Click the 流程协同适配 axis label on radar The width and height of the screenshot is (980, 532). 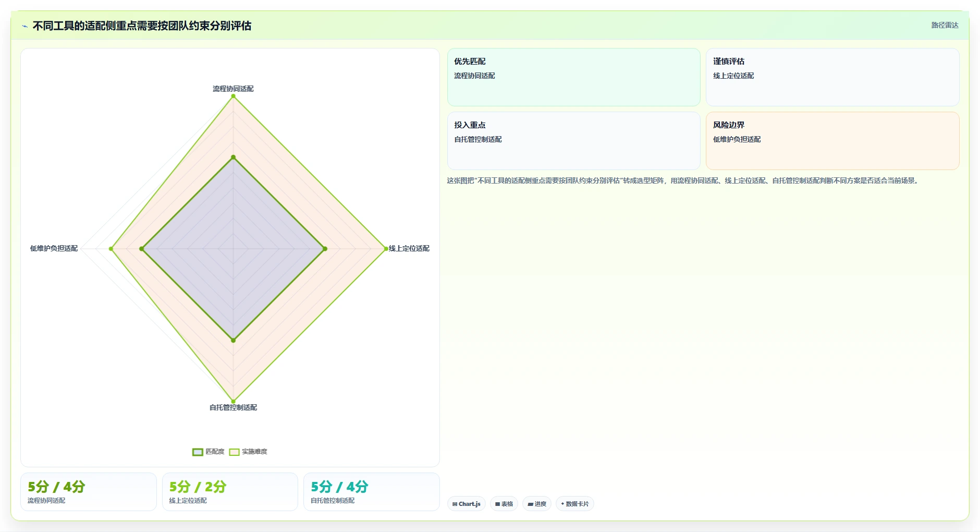coord(233,89)
